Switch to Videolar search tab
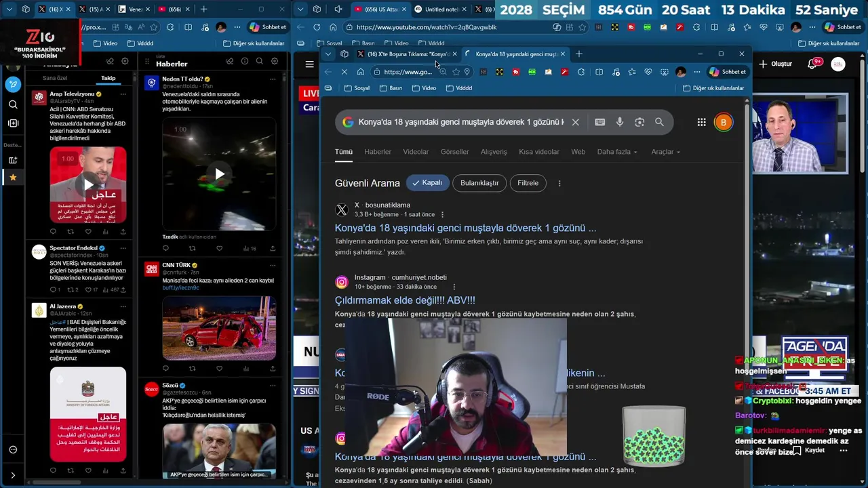 416,152
